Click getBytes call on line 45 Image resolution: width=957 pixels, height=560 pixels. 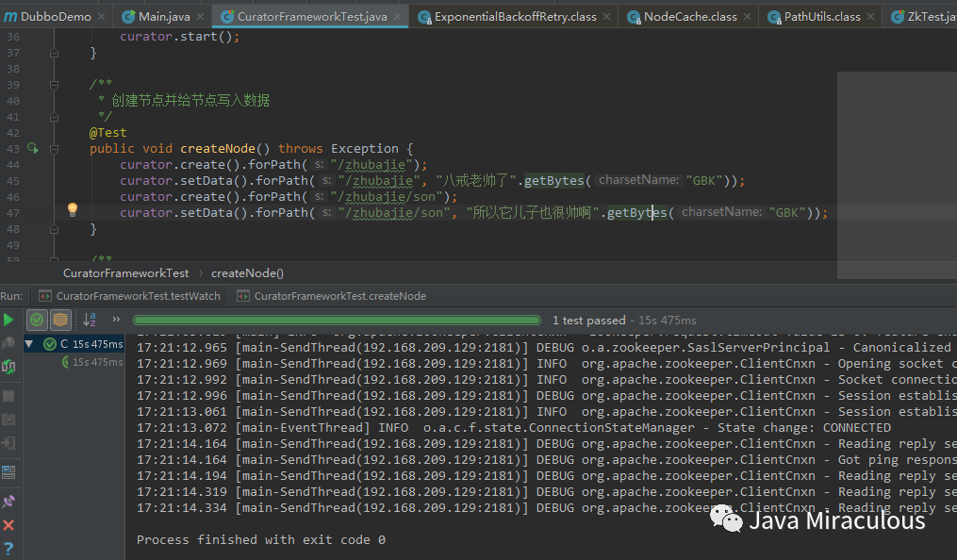click(x=553, y=181)
